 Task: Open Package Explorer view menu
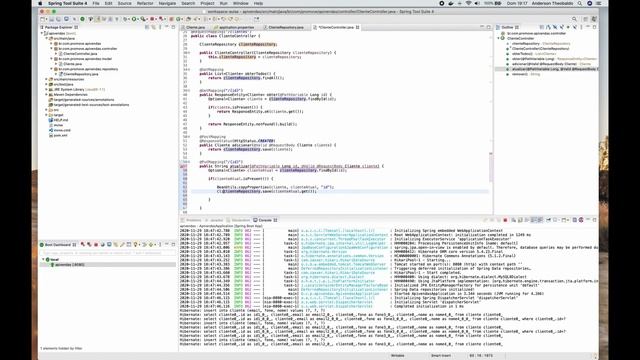(x=160, y=27)
